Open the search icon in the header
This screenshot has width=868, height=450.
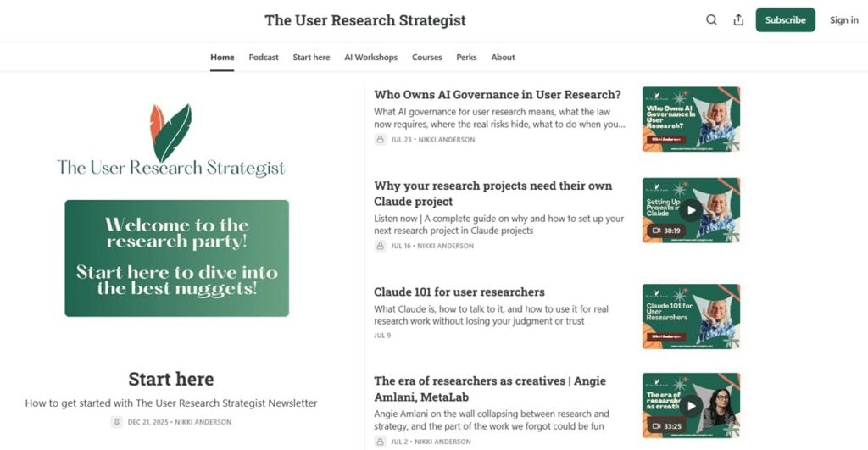coord(711,20)
